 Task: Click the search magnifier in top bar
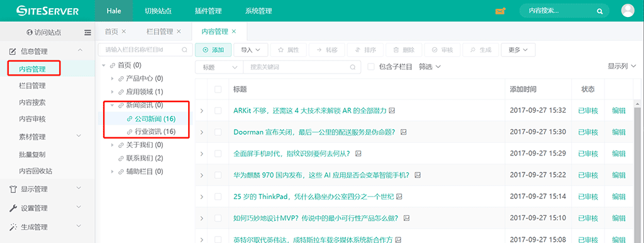600,11
